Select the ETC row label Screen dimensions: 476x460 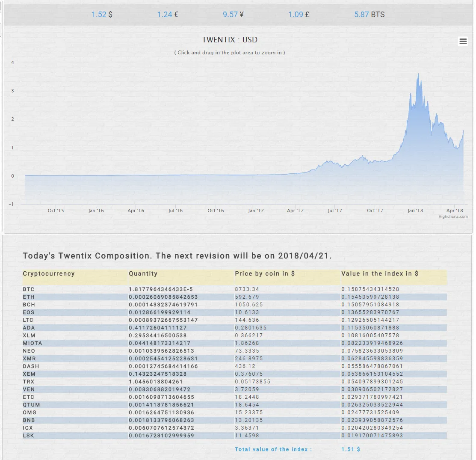29,397
